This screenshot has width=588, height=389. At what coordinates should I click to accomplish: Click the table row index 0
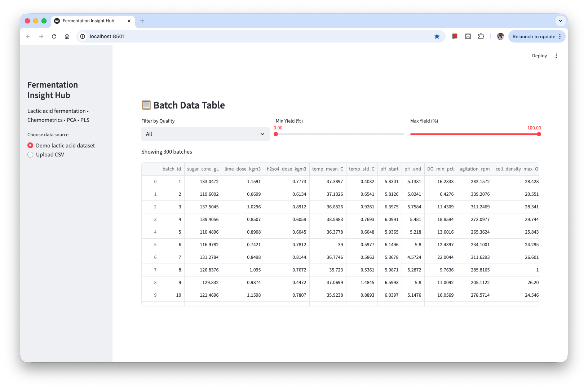tap(151, 182)
